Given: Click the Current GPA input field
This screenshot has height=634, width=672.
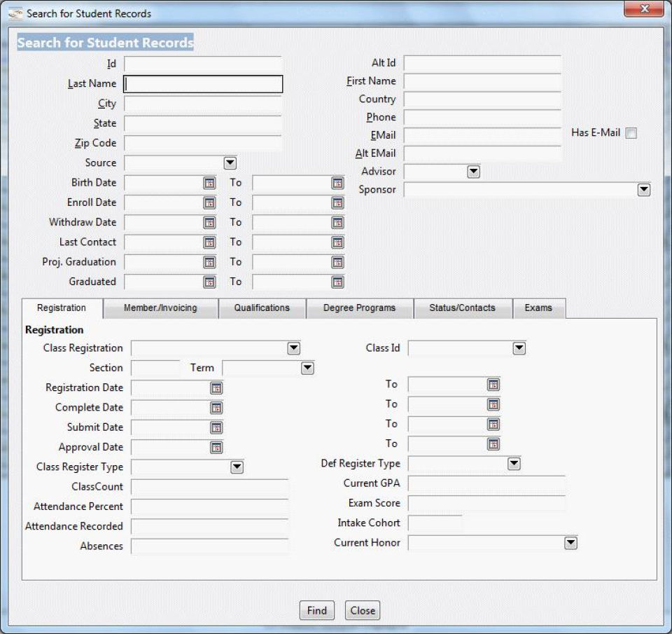Looking at the screenshot, I should coord(486,483).
